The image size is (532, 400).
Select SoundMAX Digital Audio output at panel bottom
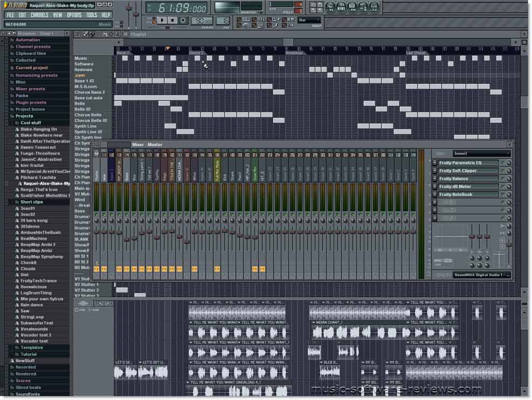pyautogui.click(x=481, y=276)
